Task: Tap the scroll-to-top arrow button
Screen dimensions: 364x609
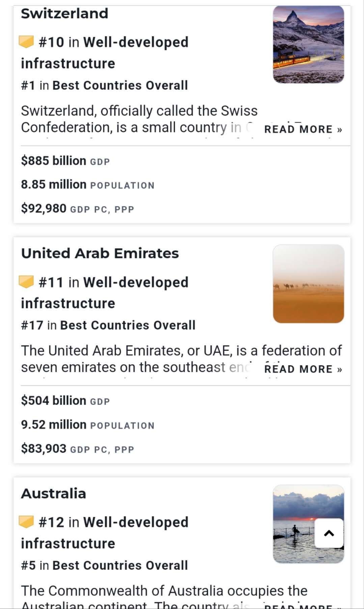Action: click(x=329, y=533)
